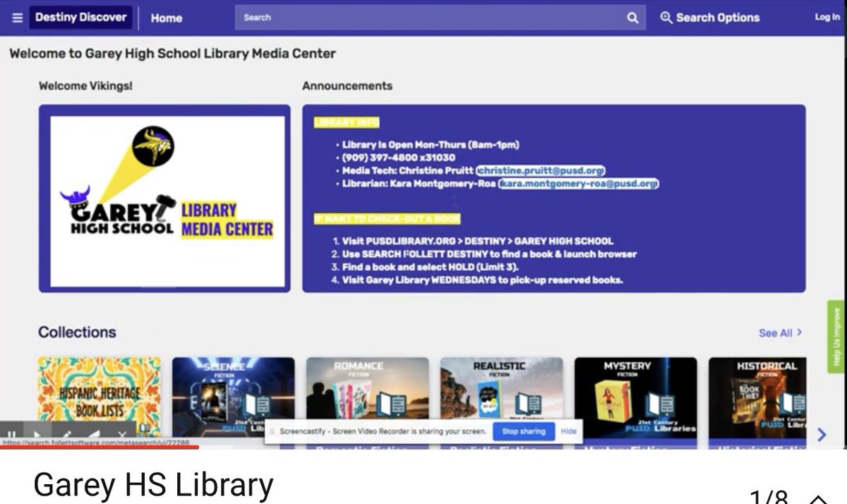Click the Visit Garey Library WEDNESDAYS line

point(483,280)
